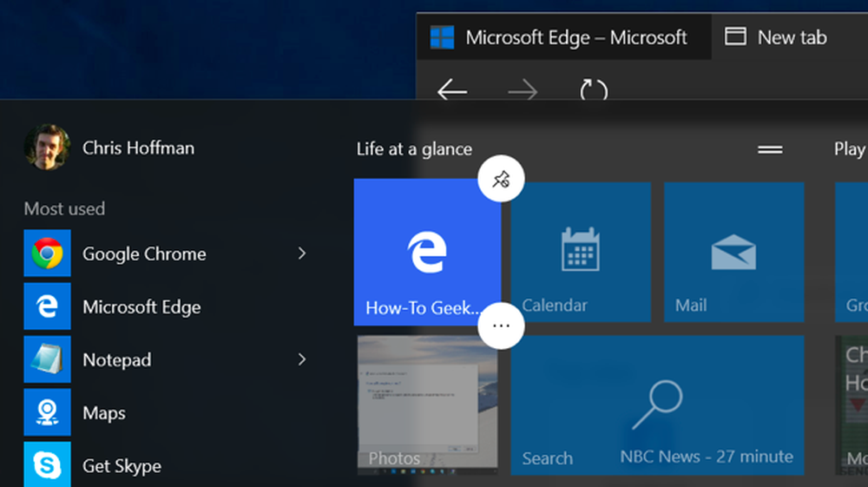Viewport: 868px width, 487px height.
Task: Click Chris Hoffman's profile picture
Action: point(47,148)
